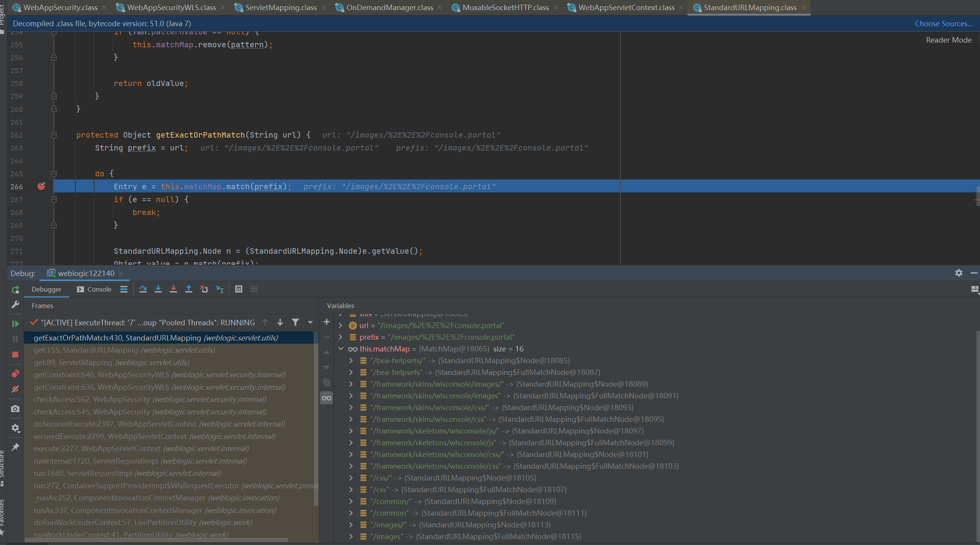This screenshot has width=980, height=545.
Task: Click Step Over debugger icon
Action: click(x=143, y=289)
